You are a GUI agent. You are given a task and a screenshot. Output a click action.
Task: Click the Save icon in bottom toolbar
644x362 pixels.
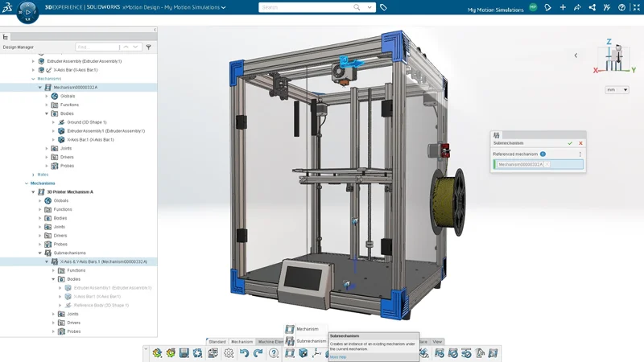[184, 353]
